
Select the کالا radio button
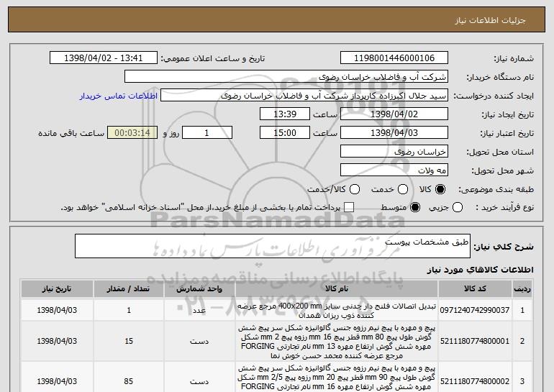[x=440, y=189]
